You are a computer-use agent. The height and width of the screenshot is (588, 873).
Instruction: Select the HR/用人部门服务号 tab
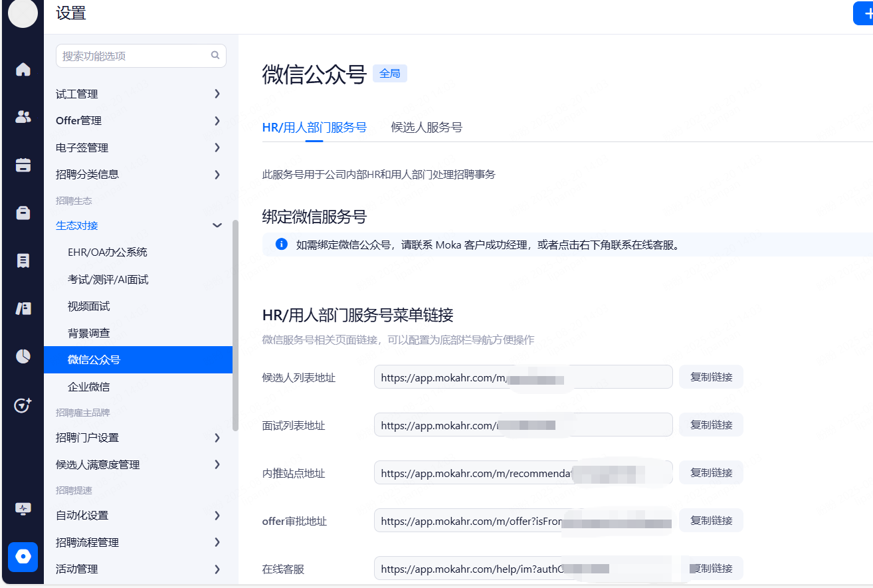314,128
